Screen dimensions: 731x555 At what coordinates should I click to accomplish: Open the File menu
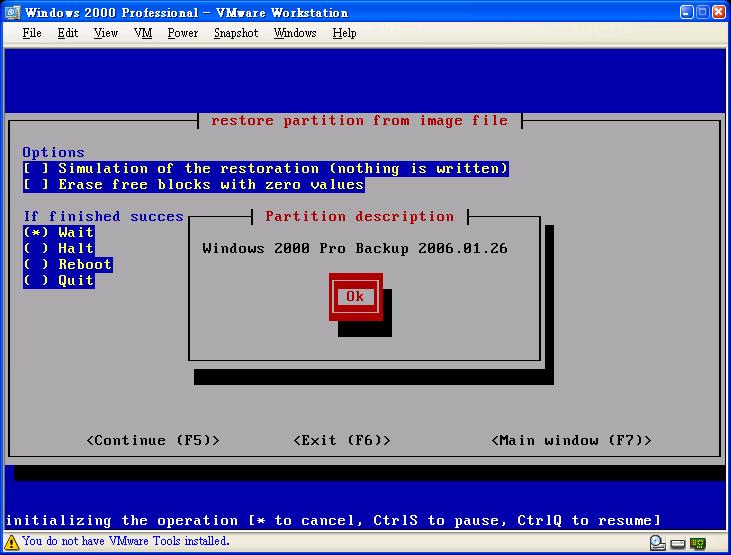point(32,33)
